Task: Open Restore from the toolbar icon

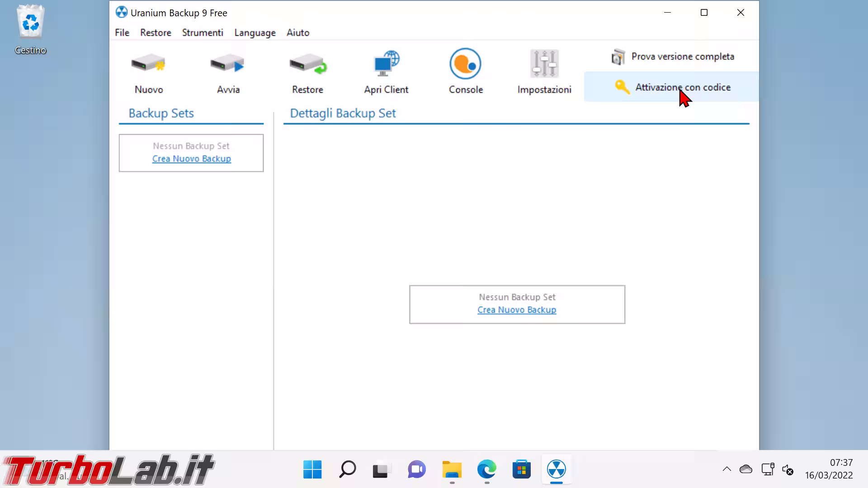Action: [307, 64]
